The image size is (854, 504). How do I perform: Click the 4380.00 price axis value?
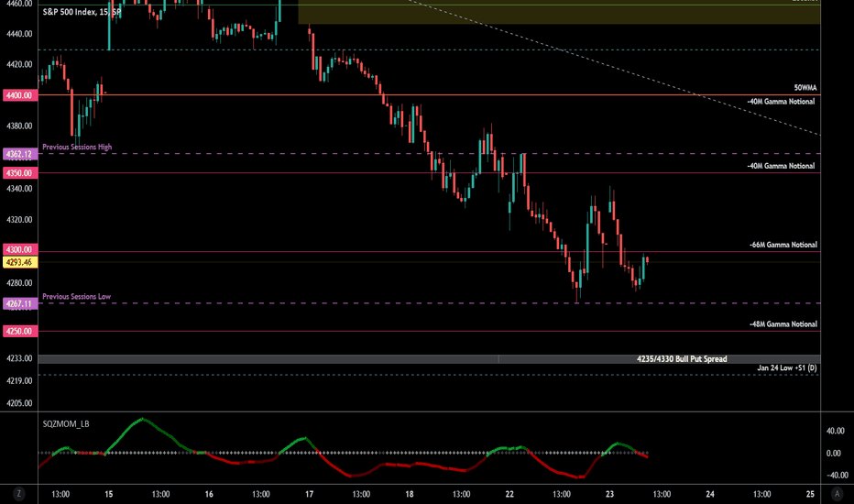[19, 126]
